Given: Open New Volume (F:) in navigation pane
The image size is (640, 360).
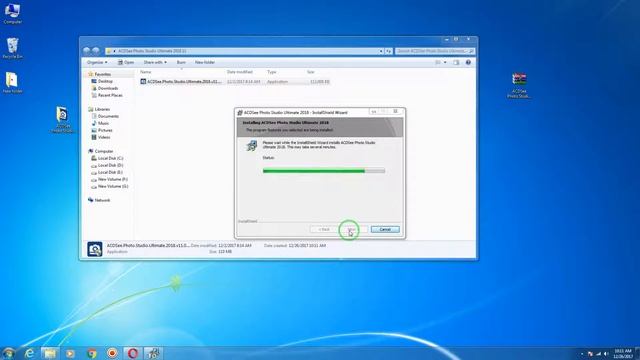Looking at the screenshot, I should click(112, 179).
